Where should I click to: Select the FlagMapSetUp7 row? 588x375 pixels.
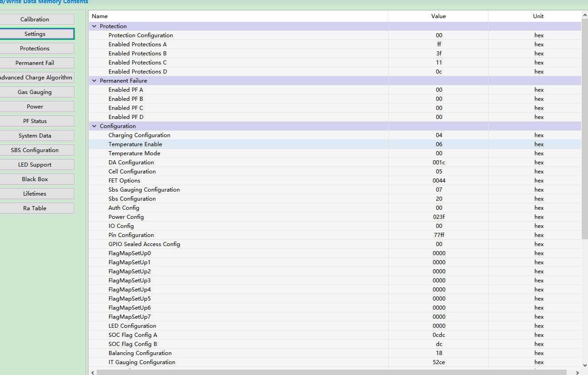click(x=335, y=317)
